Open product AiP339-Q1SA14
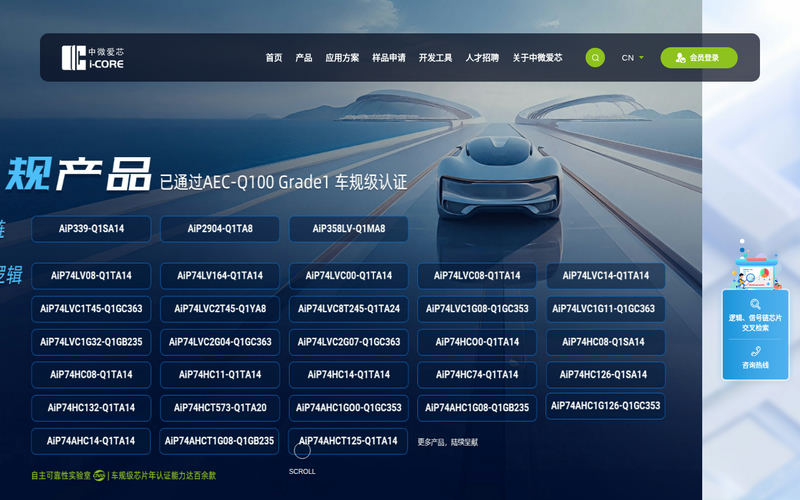This screenshot has height=500, width=800. tap(91, 229)
